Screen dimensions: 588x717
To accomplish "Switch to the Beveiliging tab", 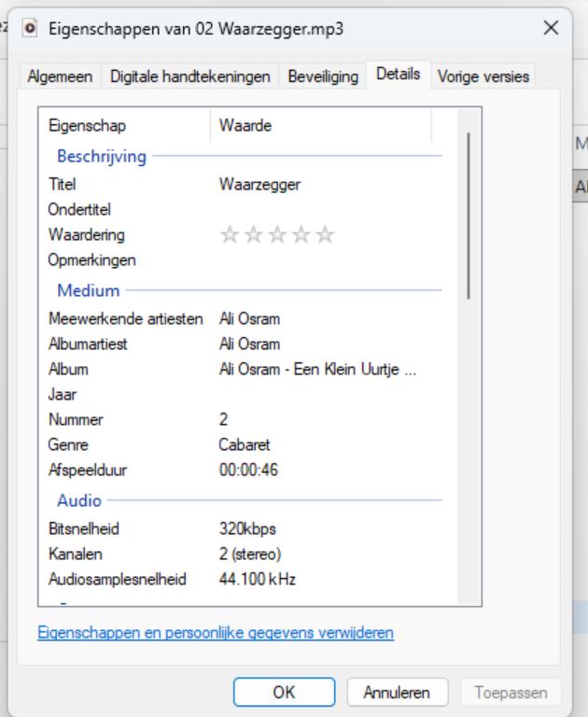I will pos(323,77).
